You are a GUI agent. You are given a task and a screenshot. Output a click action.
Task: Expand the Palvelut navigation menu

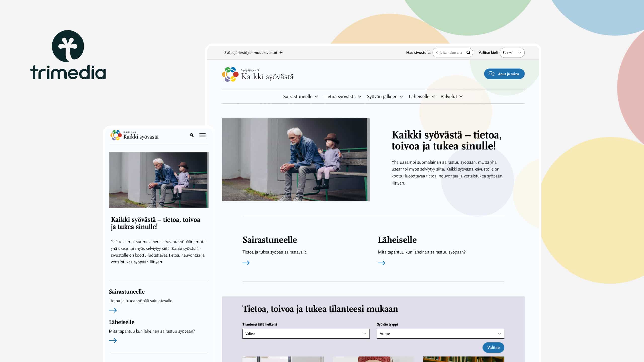click(452, 96)
